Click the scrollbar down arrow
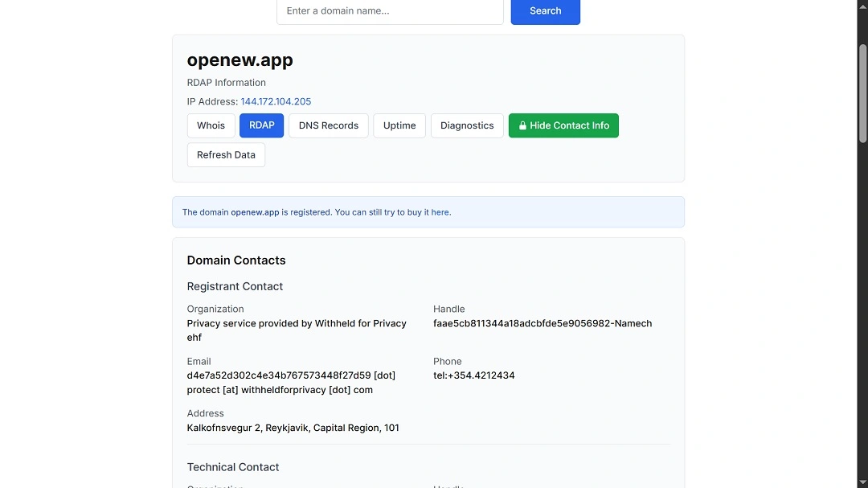 click(x=862, y=482)
